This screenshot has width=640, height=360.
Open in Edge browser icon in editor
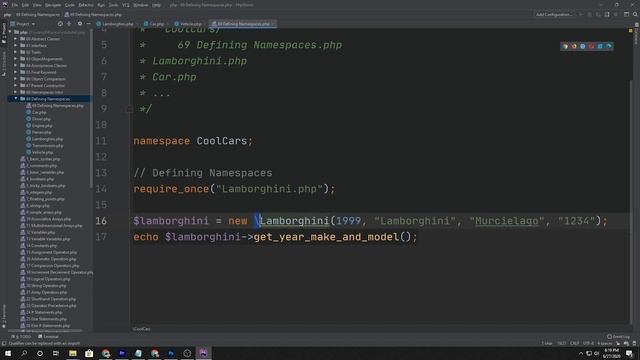click(609, 46)
